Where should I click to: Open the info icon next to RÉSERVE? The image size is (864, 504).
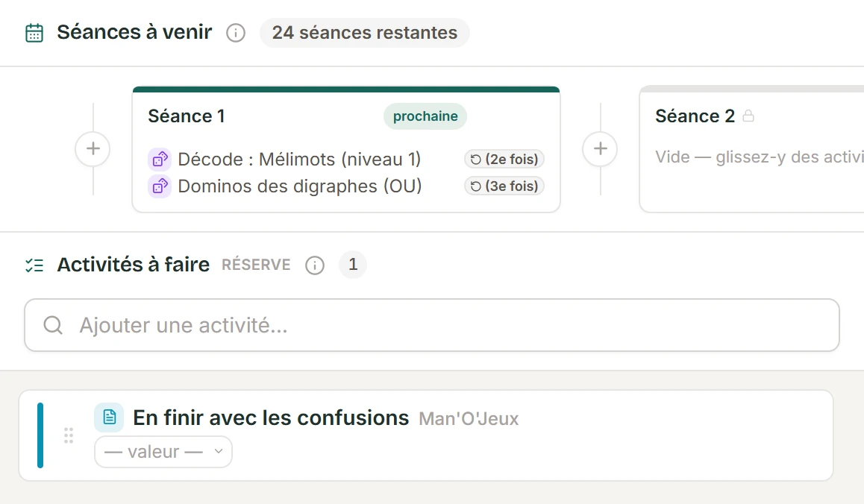pos(315,265)
